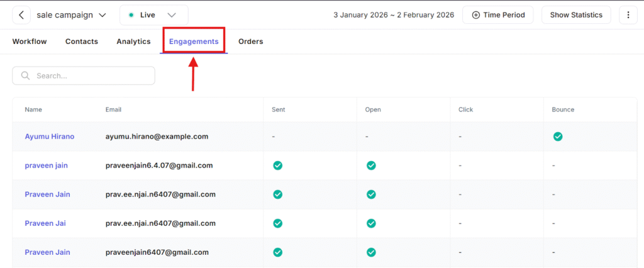Click sent checkmark for praveenjain6.4.07@gmail.com
The width and height of the screenshot is (644, 268).
277,165
